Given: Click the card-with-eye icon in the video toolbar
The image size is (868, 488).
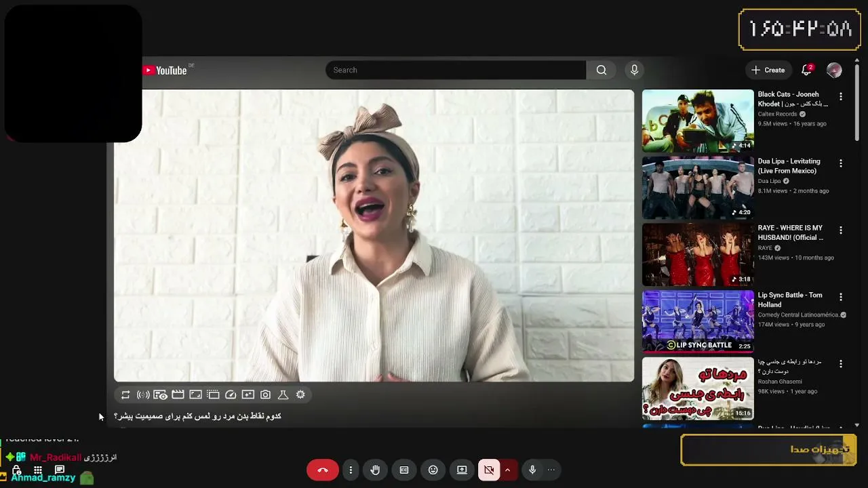Looking at the screenshot, I should pos(161,394).
